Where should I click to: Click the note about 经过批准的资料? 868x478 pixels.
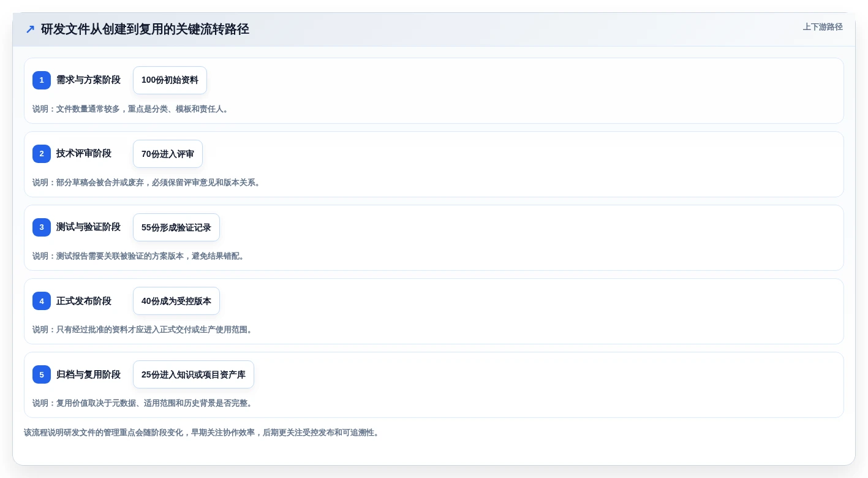143,330
